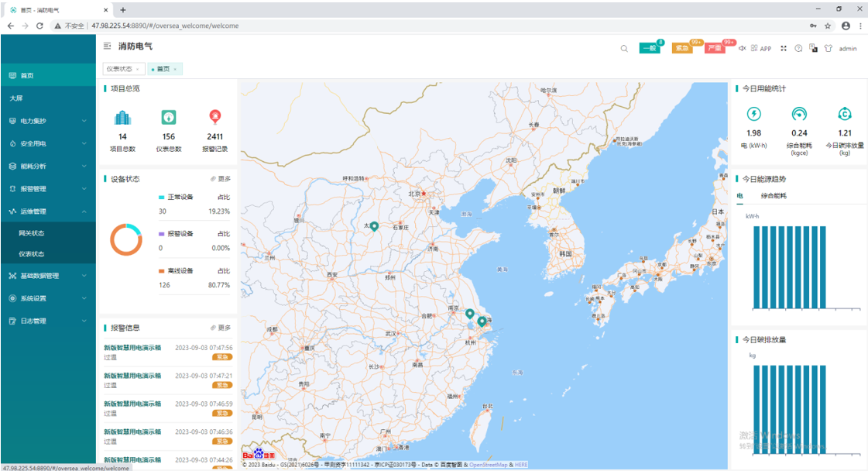Screen dimensions: 868x471
Task: Select the 综合能耗 trend tab
Action: coord(774,196)
